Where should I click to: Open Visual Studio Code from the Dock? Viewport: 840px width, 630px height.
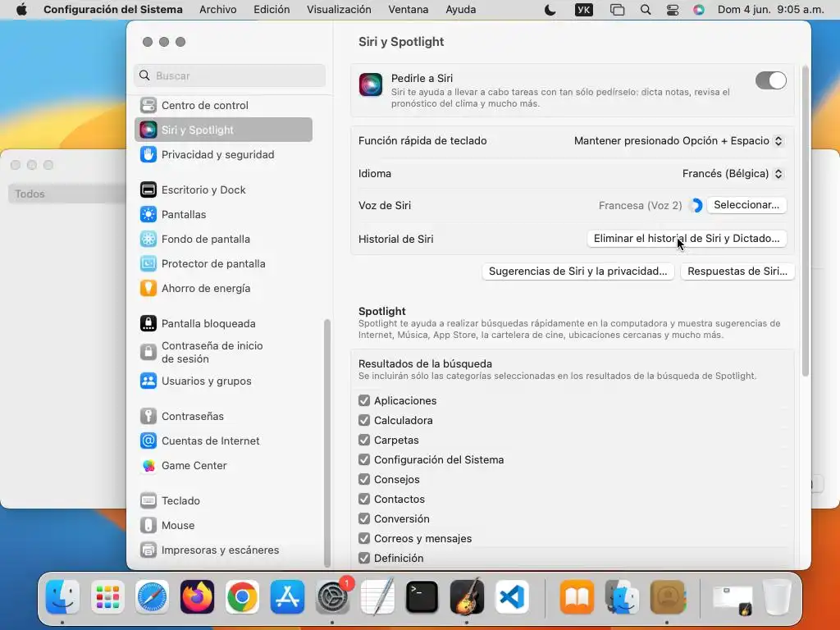[x=512, y=597]
